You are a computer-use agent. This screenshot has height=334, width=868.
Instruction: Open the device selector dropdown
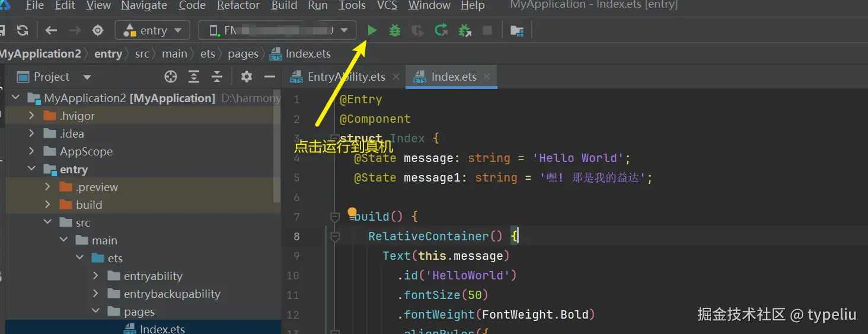click(x=277, y=30)
